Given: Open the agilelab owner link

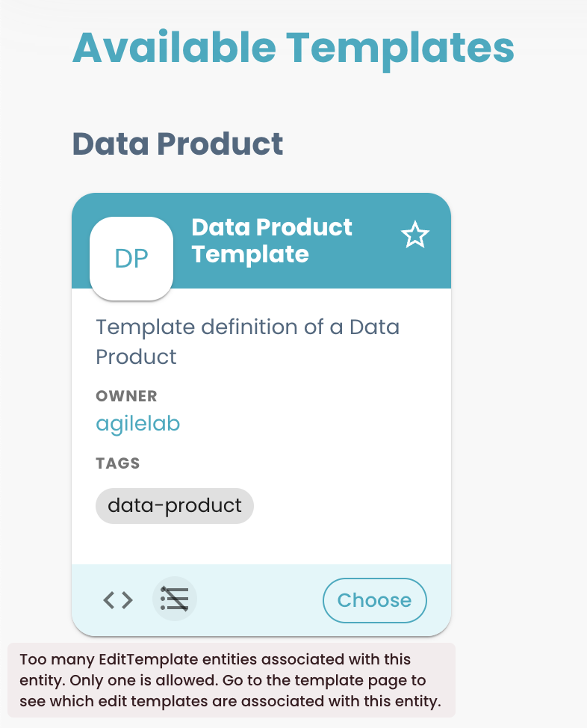Looking at the screenshot, I should (138, 424).
